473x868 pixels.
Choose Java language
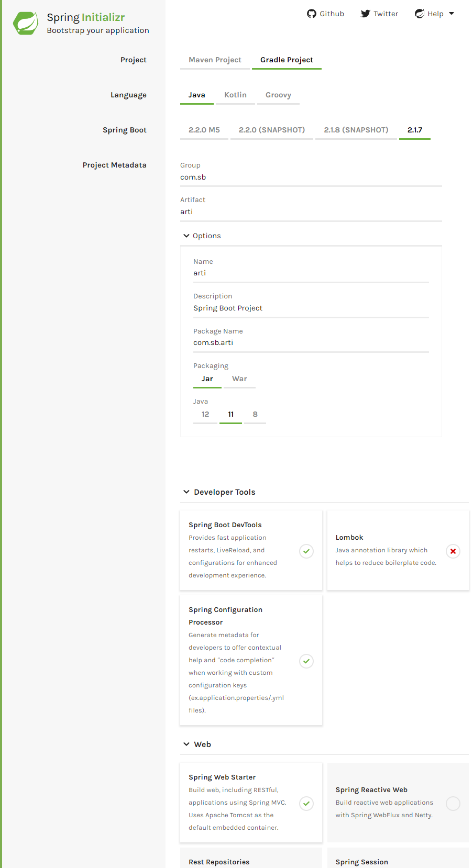tap(197, 95)
